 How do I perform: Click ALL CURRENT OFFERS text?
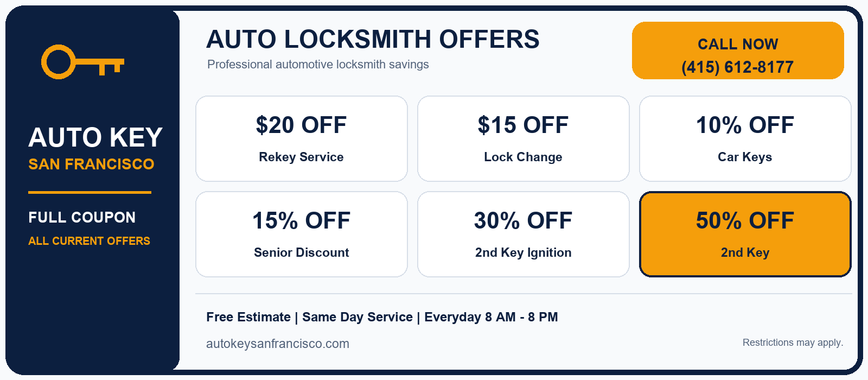pos(89,241)
